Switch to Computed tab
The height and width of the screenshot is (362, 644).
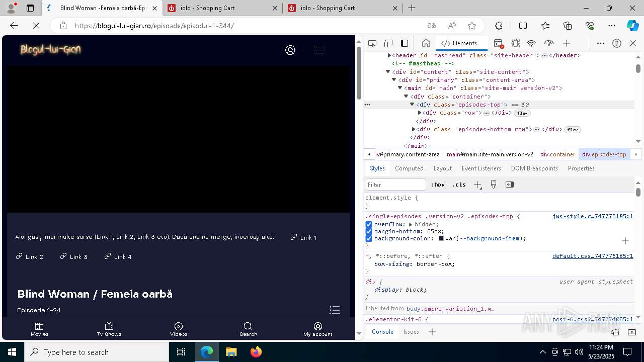coord(409,168)
